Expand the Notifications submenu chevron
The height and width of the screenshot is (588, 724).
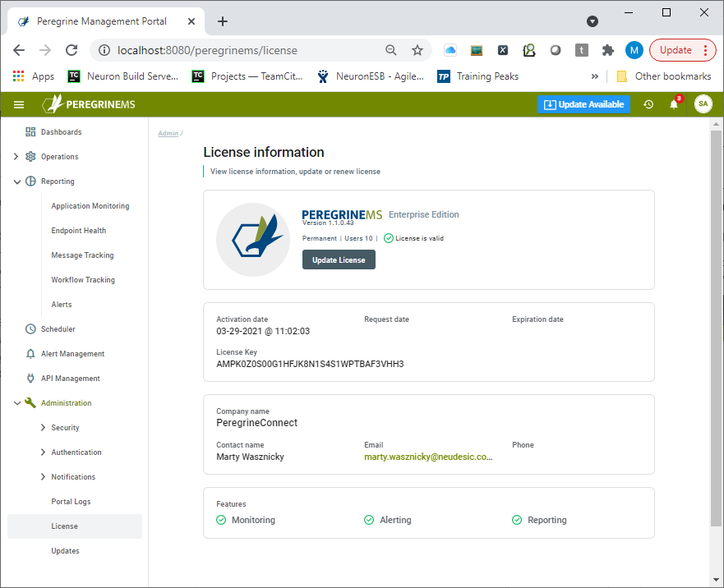pyautogui.click(x=43, y=477)
